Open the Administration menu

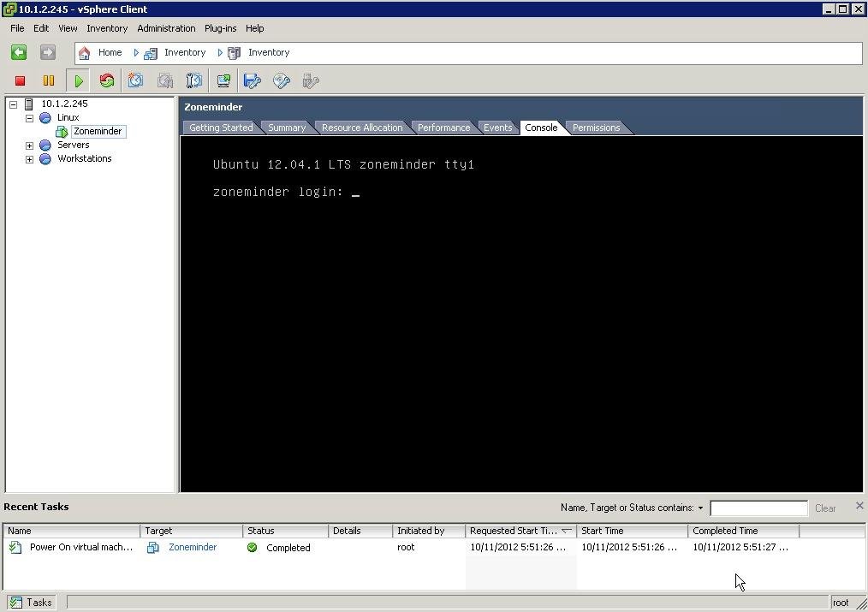(166, 28)
